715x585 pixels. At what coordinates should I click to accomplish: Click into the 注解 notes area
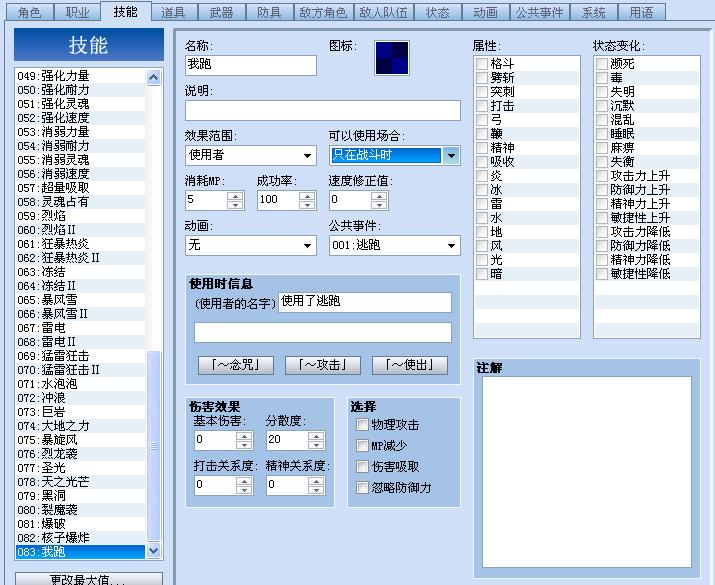pyautogui.click(x=587, y=472)
